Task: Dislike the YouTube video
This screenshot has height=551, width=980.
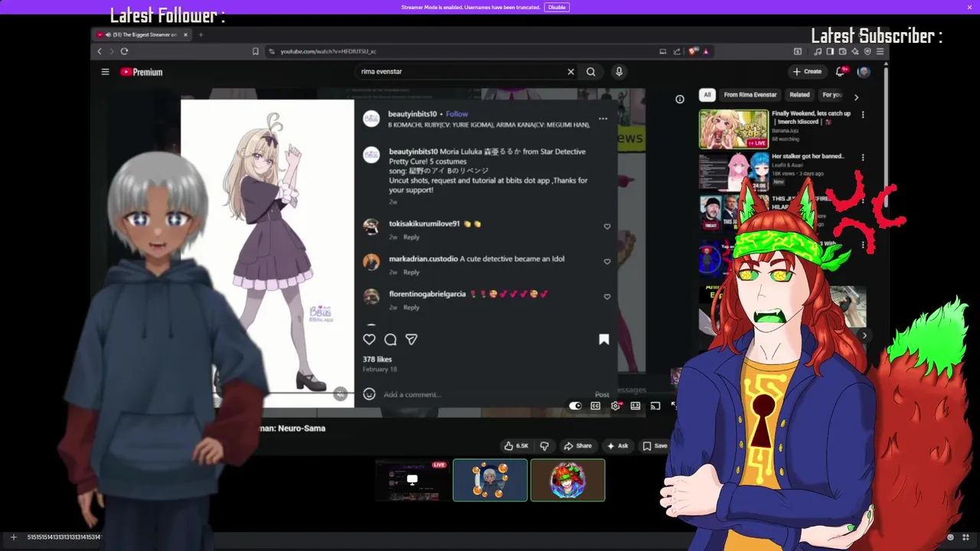Action: [x=544, y=445]
